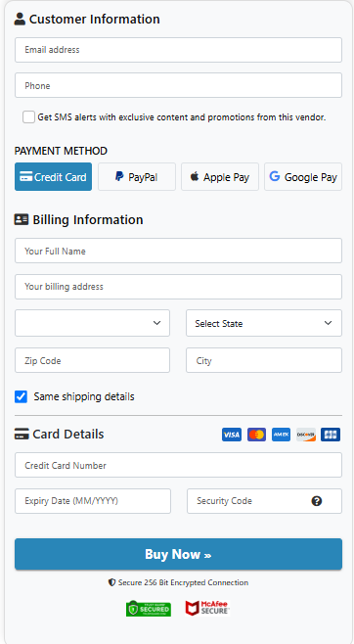This screenshot has height=644, width=354.
Task: Click the JCB card icon
Action: pos(331,435)
